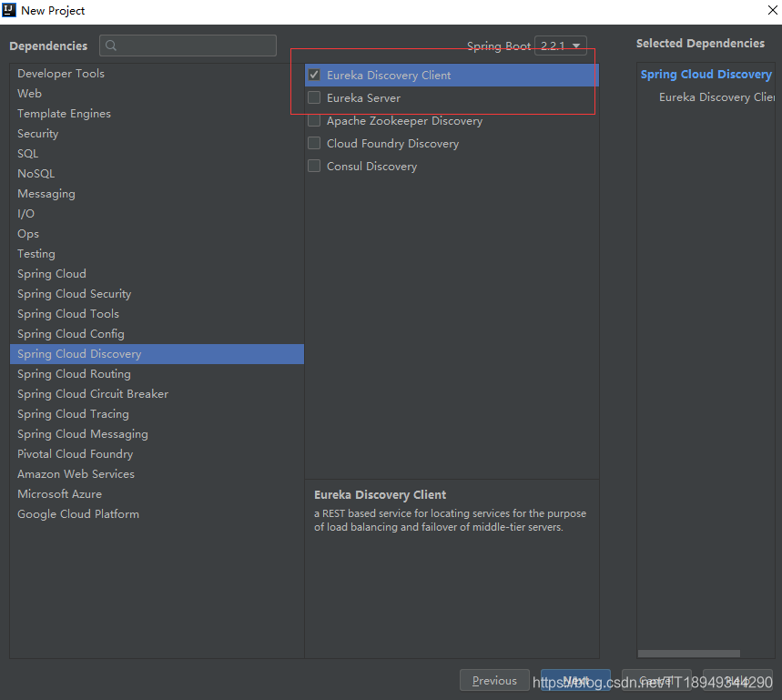Image resolution: width=782 pixels, height=700 pixels.
Task: Select the Web category
Action: coord(157,93)
